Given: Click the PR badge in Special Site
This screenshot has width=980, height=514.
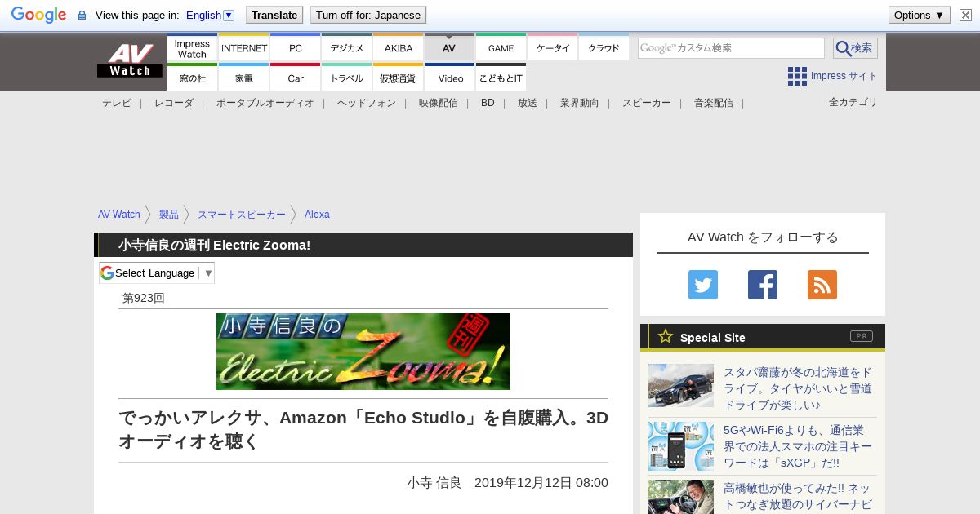Looking at the screenshot, I should click(x=862, y=336).
